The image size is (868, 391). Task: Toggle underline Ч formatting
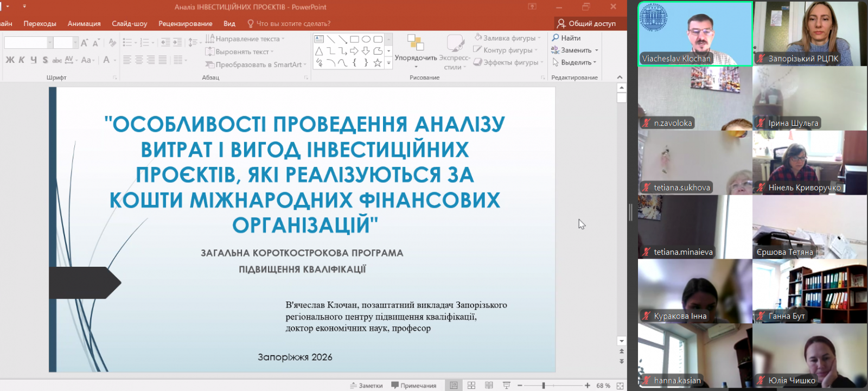(34, 60)
